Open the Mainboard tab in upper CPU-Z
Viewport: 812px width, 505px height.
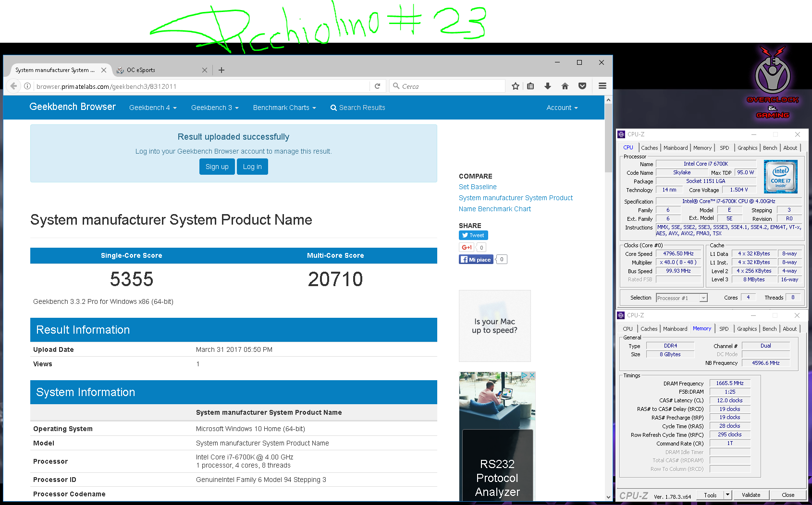(676, 148)
